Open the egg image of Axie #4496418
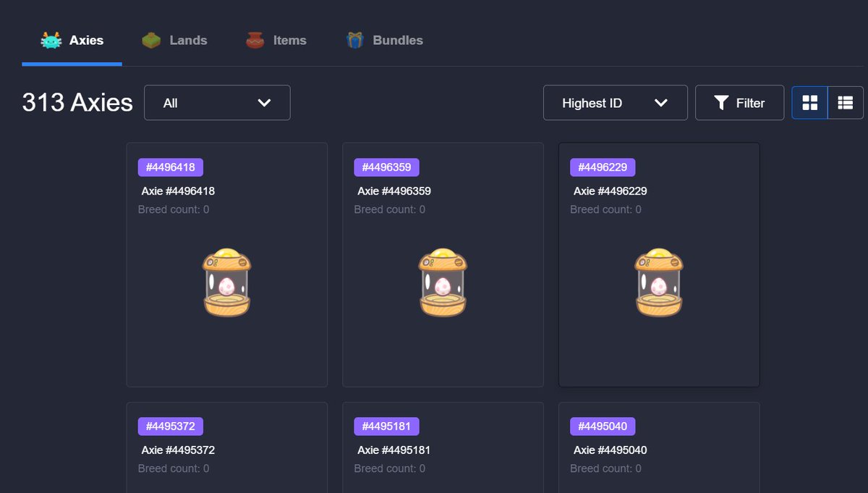Viewport: 868px width, 493px height. pyautogui.click(x=226, y=282)
